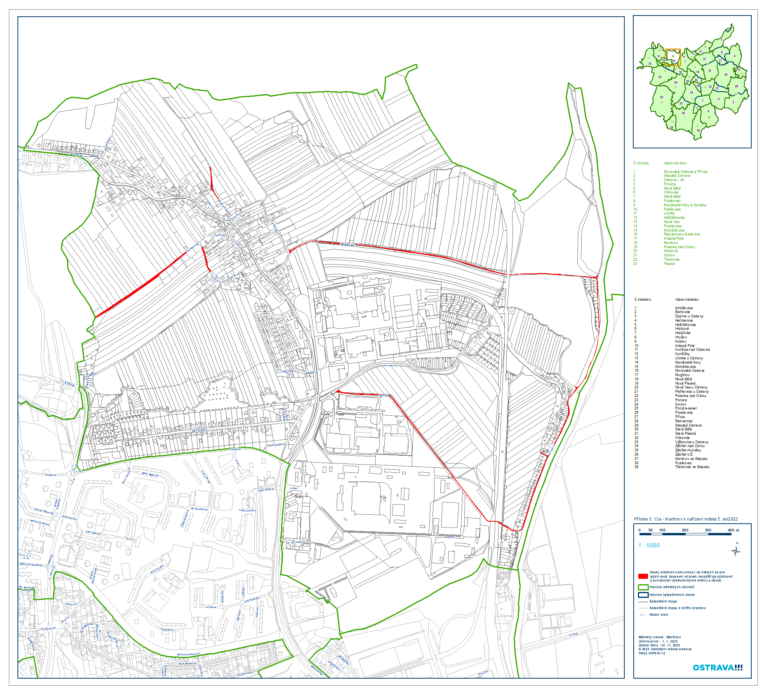Click the 'název katastru' column header
768x700 pixels.
(x=686, y=300)
